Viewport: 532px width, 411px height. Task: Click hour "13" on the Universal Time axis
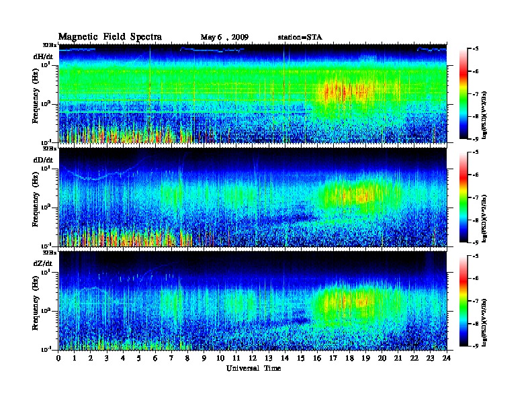point(269,358)
